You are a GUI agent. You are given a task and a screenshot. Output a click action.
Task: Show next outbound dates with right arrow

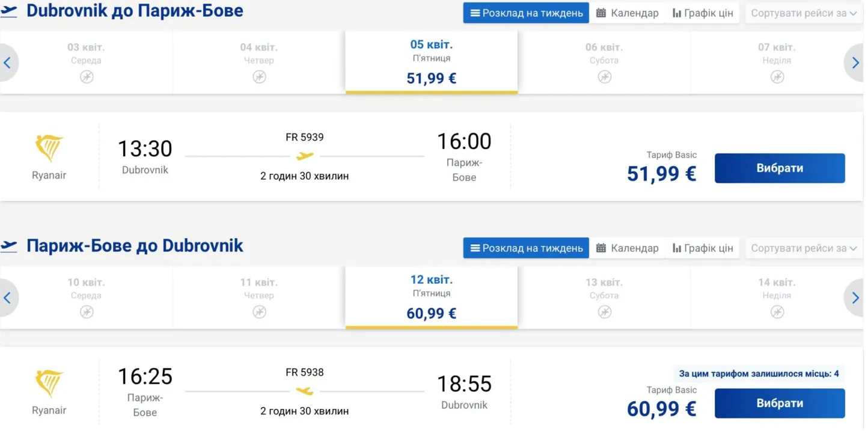[x=855, y=63]
